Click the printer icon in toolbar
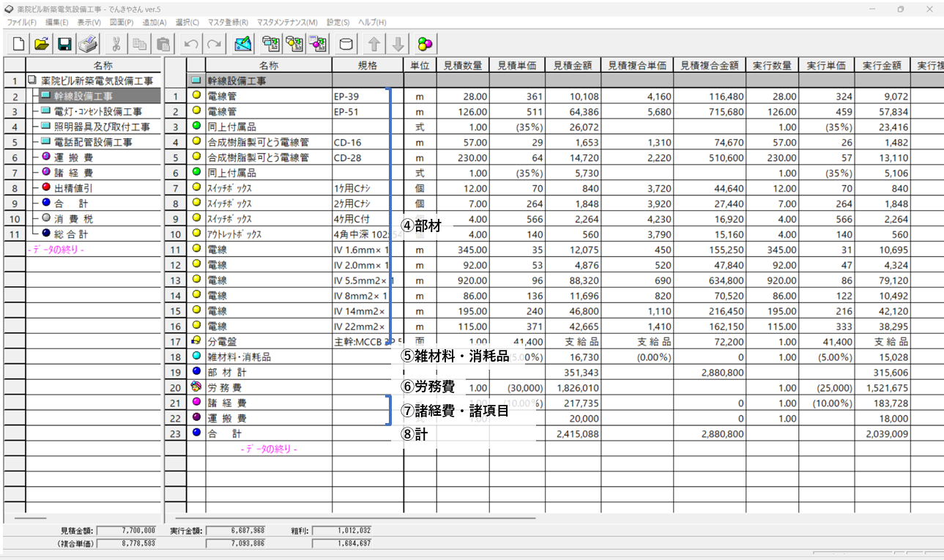Image resolution: width=944 pixels, height=560 pixels. (88, 44)
